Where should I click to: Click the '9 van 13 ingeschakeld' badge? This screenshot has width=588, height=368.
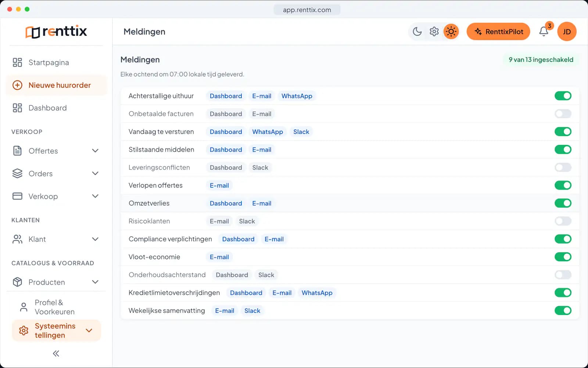(541, 60)
